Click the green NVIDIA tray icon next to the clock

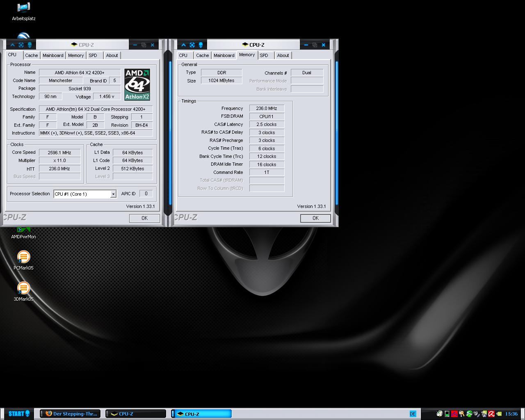coord(499,414)
